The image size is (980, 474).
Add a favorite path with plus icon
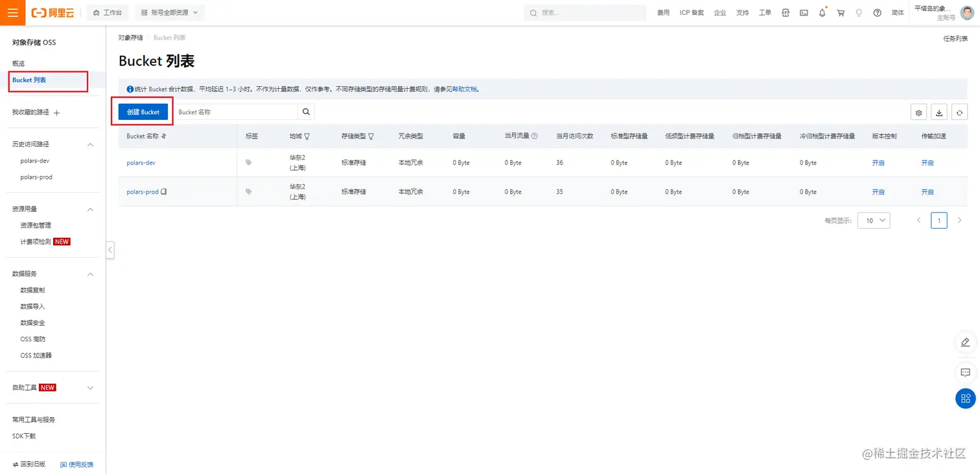pyautogui.click(x=56, y=113)
